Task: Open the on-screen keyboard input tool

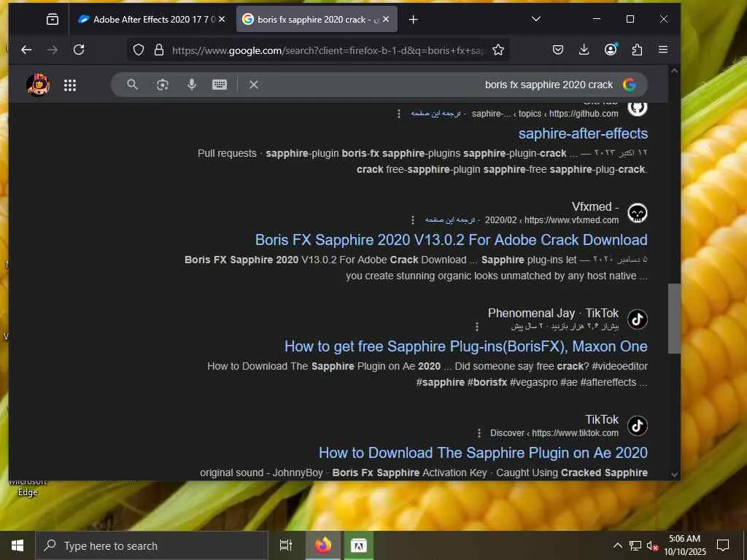Action: click(x=220, y=85)
